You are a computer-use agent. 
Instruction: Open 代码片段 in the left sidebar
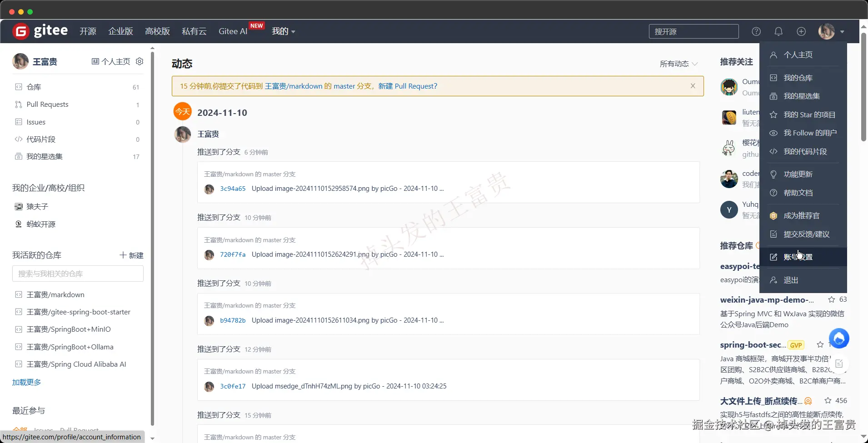click(77, 139)
